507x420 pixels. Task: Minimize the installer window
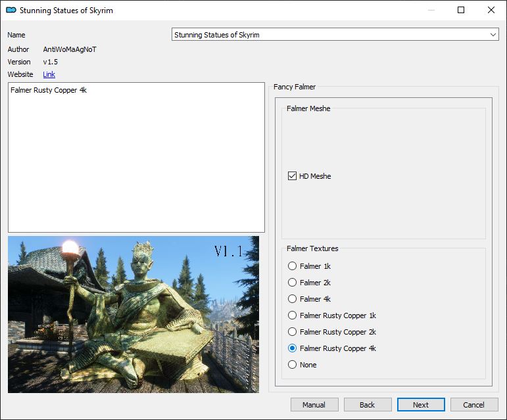point(431,10)
